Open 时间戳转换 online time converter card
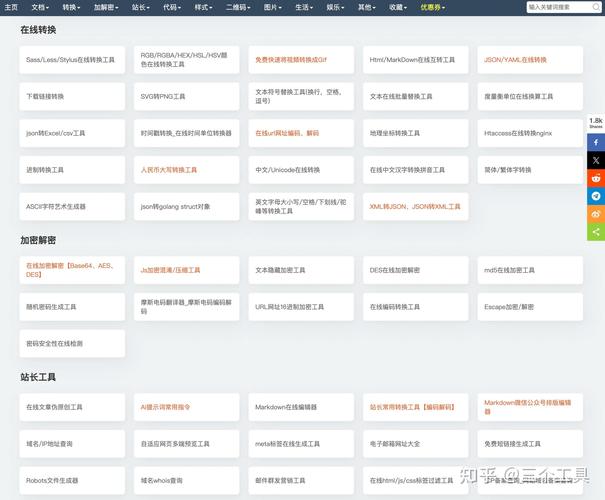 187,133
